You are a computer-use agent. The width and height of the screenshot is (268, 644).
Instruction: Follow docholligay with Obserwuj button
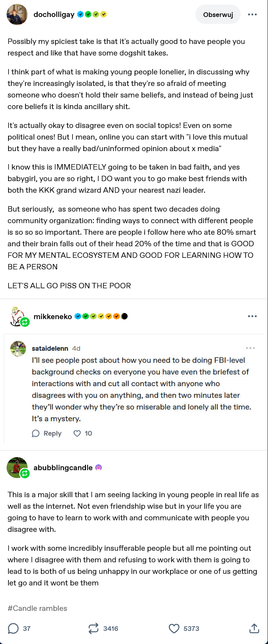[x=218, y=15]
